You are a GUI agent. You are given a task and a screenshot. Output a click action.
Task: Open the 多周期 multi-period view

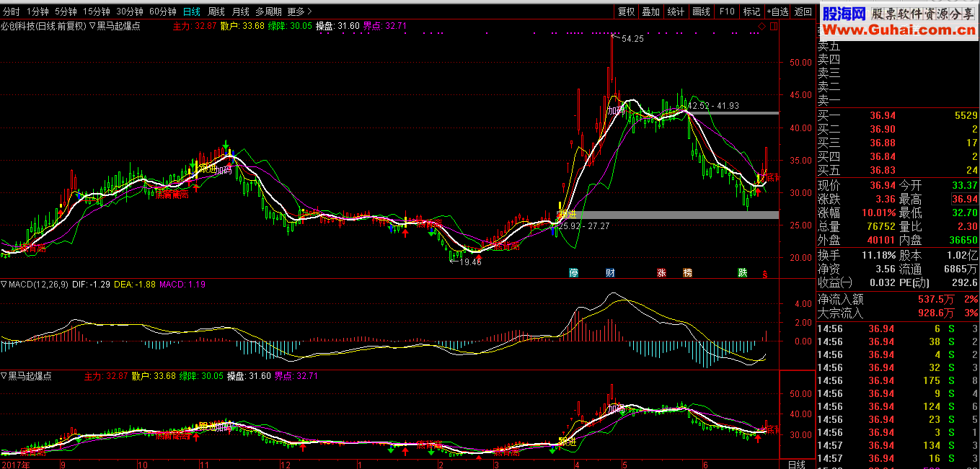click(x=268, y=12)
